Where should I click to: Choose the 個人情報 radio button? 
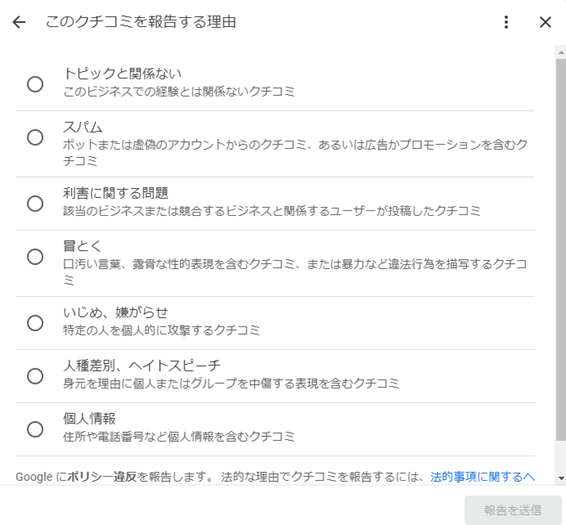point(35,429)
